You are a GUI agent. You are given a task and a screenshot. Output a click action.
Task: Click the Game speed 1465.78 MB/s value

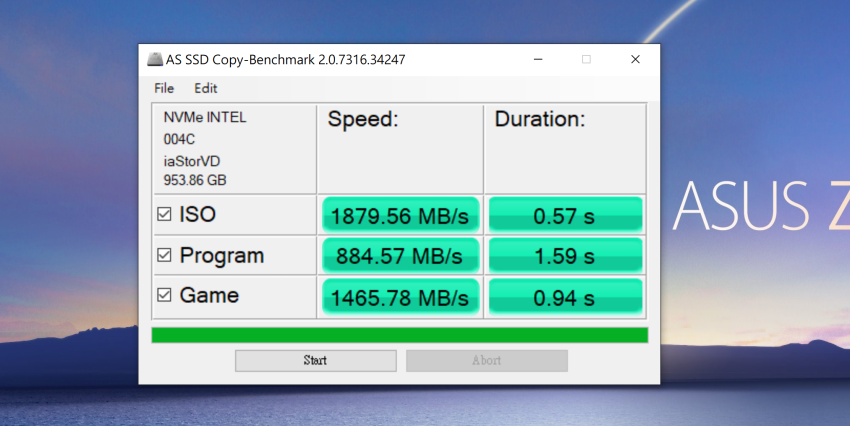coord(400,297)
